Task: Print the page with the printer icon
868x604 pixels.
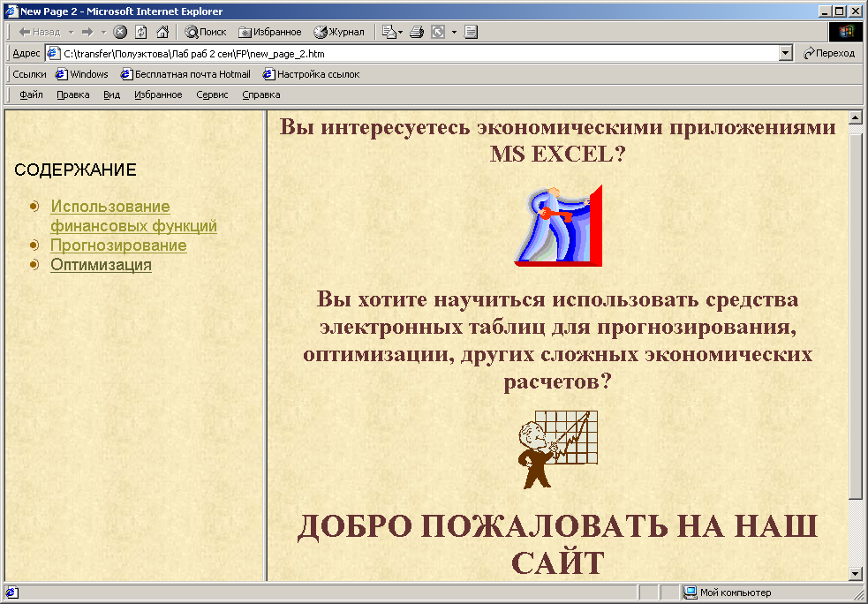Action: pos(417,32)
